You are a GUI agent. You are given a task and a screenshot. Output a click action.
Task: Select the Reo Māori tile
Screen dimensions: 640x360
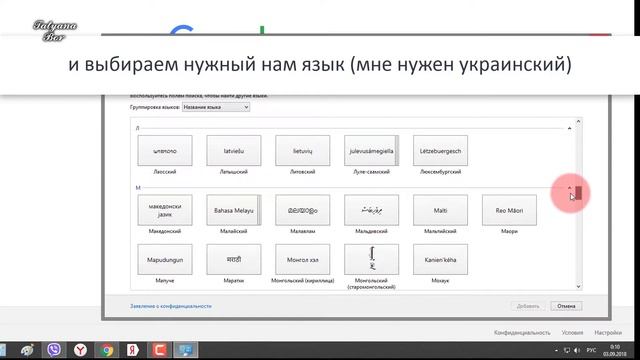tap(509, 210)
